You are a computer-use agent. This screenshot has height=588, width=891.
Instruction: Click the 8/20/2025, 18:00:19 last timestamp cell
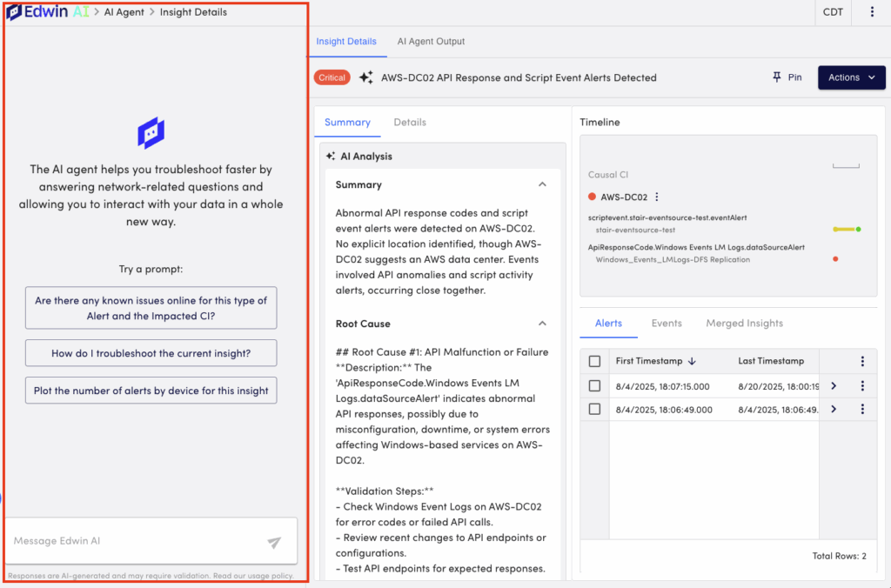click(x=778, y=386)
